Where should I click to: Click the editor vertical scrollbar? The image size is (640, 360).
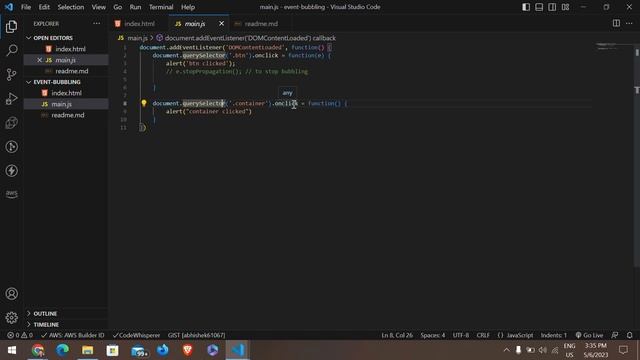click(637, 155)
